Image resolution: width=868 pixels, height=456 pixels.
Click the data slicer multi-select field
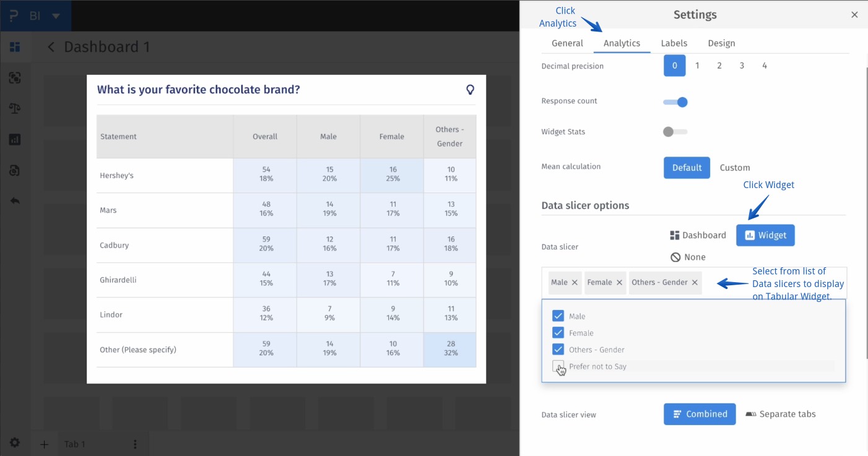click(774, 283)
